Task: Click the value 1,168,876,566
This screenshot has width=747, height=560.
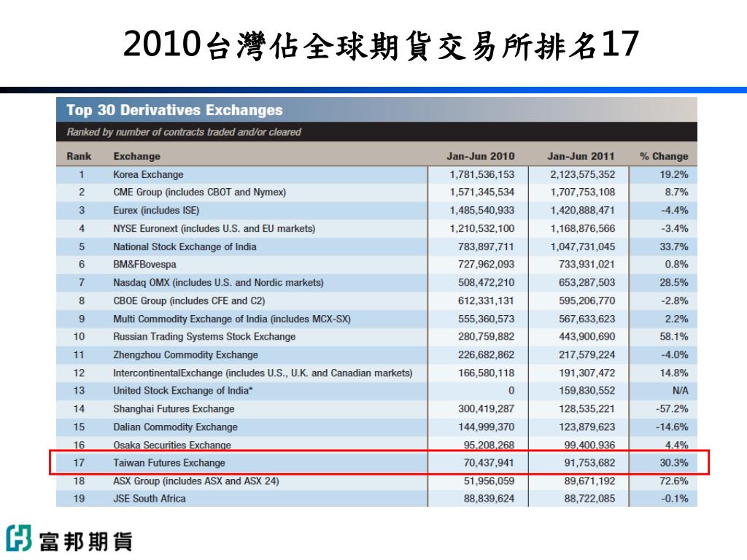Action: (x=583, y=228)
